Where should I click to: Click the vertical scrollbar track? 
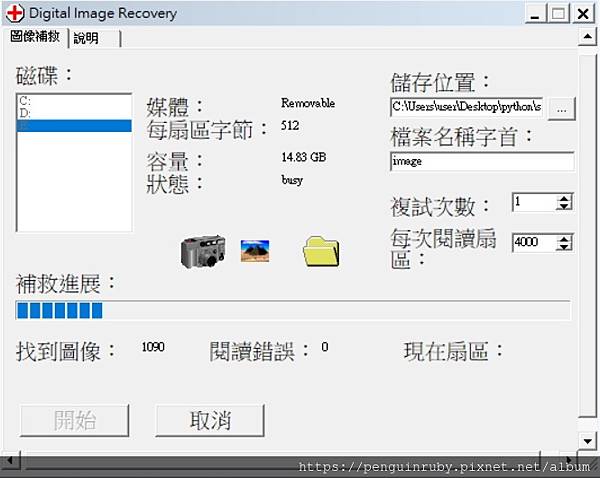pos(587,235)
